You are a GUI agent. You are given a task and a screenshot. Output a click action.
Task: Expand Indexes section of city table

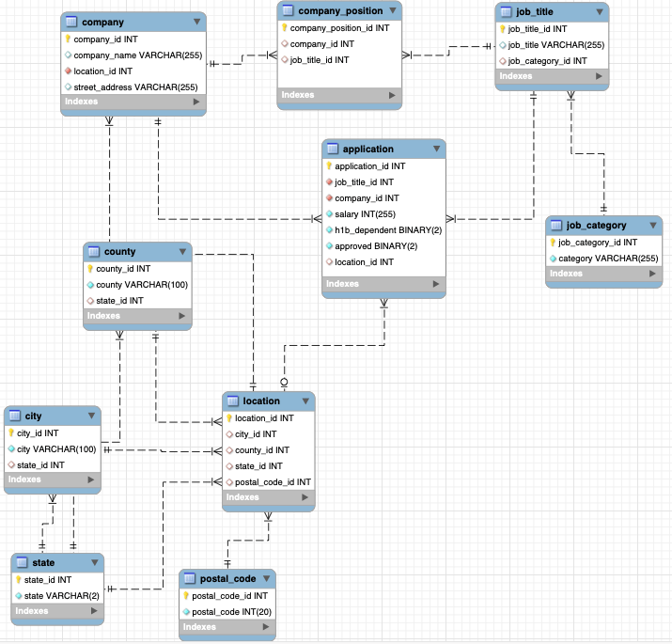(x=91, y=479)
